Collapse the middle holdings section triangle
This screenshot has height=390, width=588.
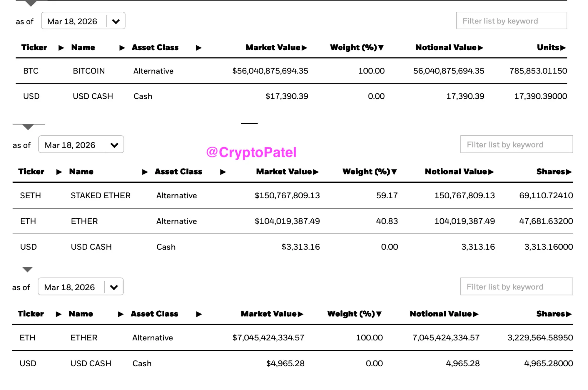pyautogui.click(x=28, y=127)
